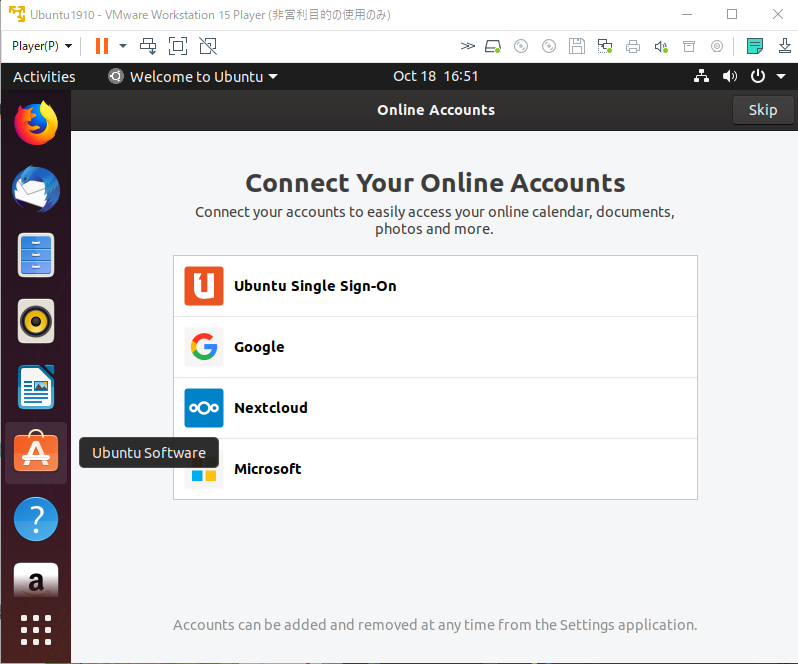Expand the system menu arrow in top bar

click(781, 77)
